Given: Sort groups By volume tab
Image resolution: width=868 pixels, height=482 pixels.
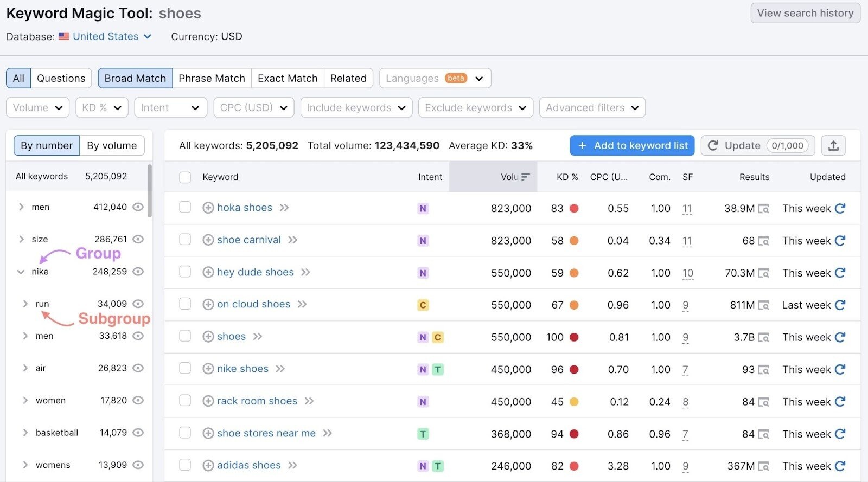Looking at the screenshot, I should tap(112, 145).
